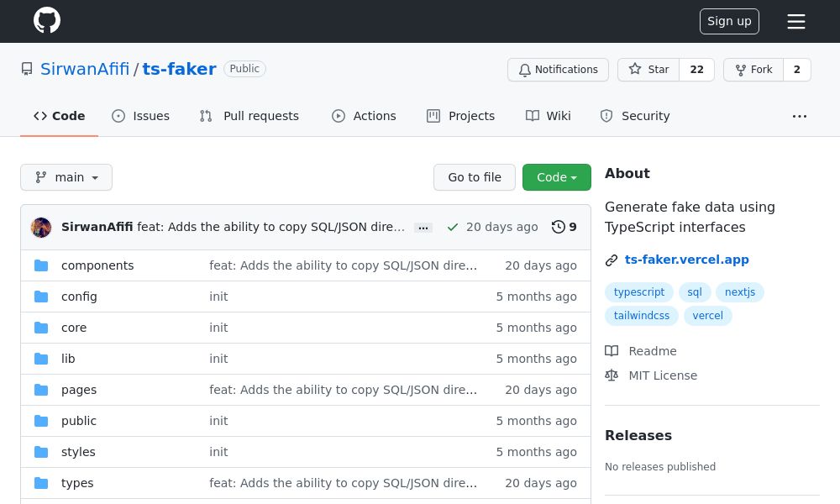Click the folder icon beside types
This screenshot has width=840, height=504.
[x=41, y=483]
